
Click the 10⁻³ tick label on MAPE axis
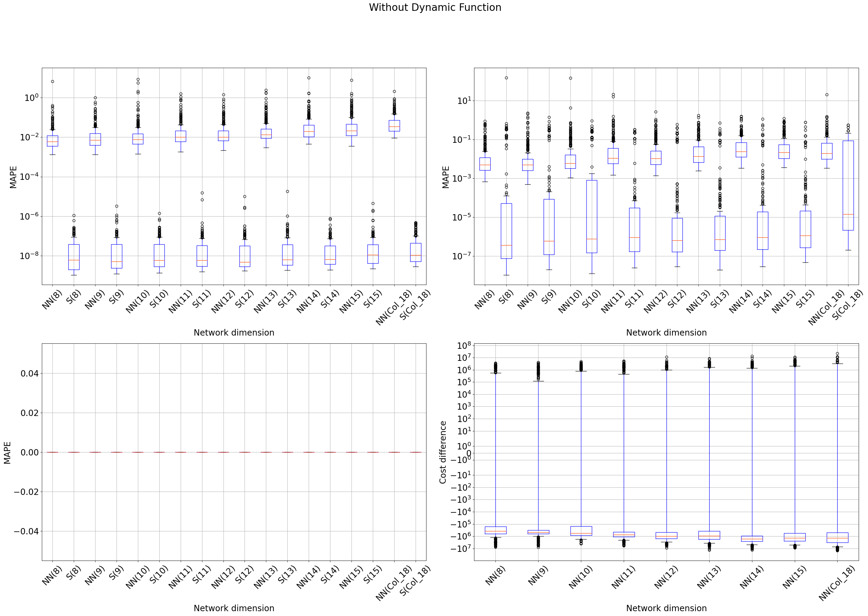coord(461,178)
